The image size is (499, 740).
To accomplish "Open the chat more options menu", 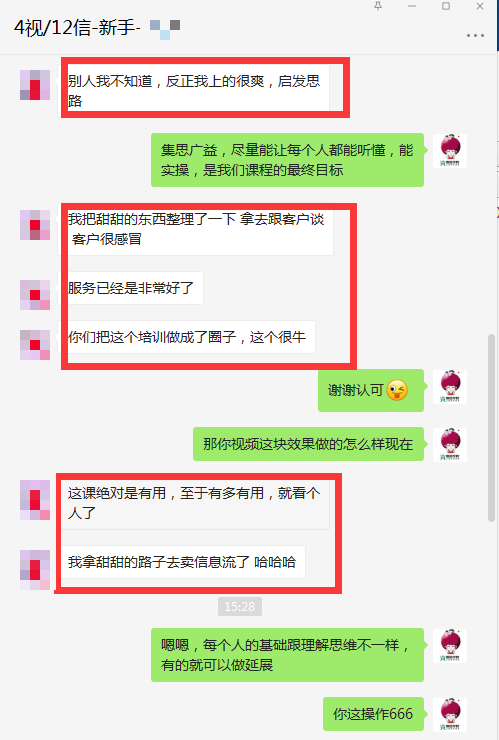I will (x=475, y=35).
